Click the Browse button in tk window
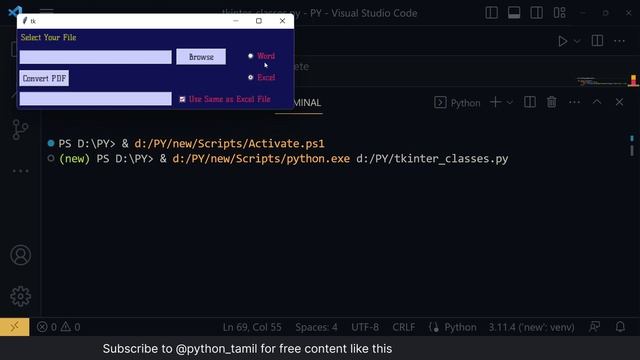This screenshot has width=640, height=360. coord(201,57)
